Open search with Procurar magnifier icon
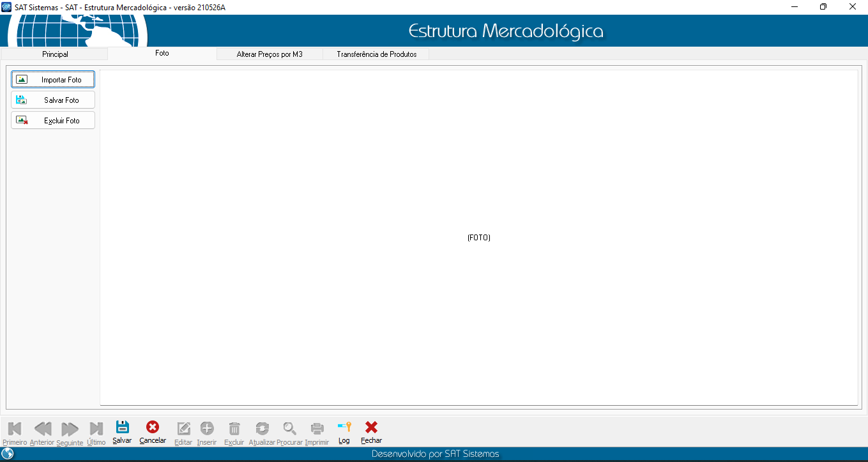 coord(290,428)
